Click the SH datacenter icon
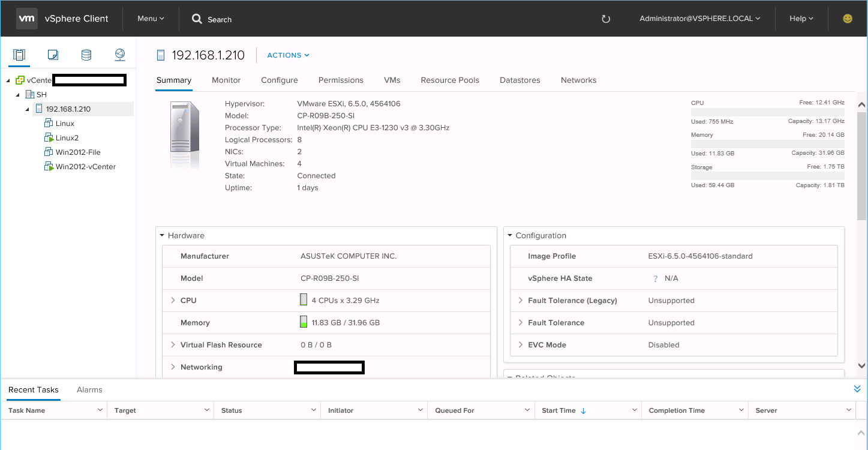868x450 pixels. (29, 95)
